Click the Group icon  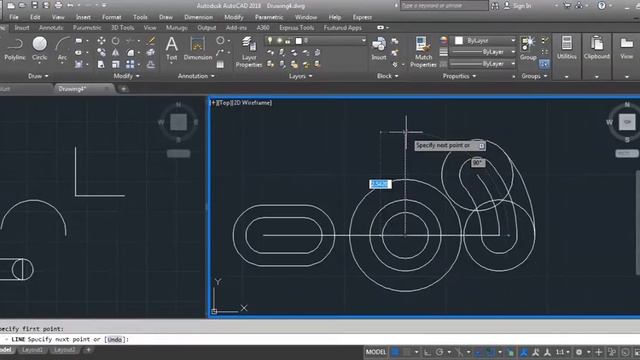(528, 49)
